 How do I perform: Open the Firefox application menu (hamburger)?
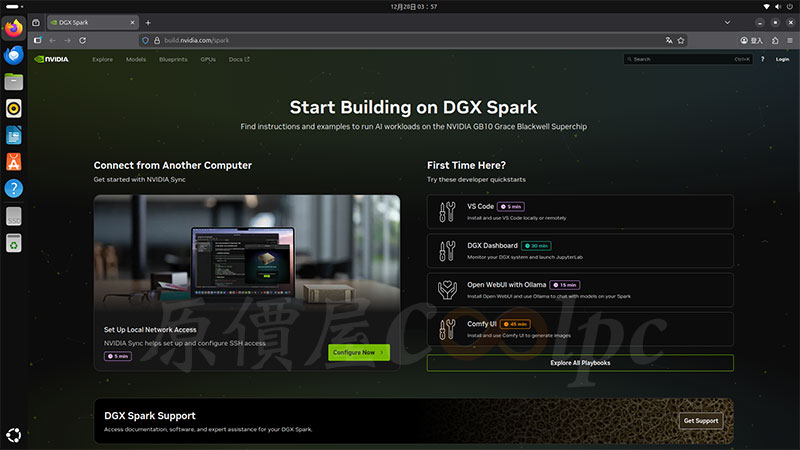click(789, 40)
